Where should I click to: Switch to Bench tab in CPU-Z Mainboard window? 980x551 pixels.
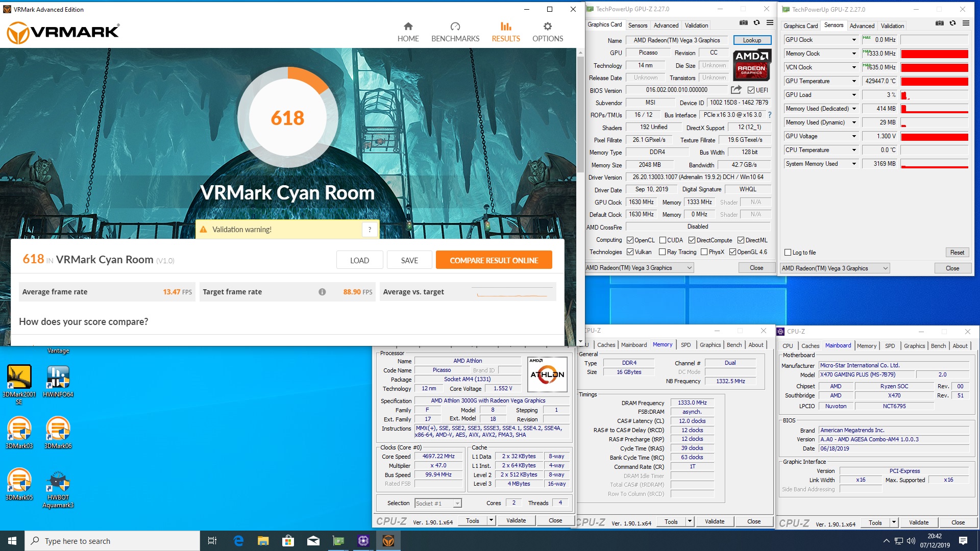[938, 346]
